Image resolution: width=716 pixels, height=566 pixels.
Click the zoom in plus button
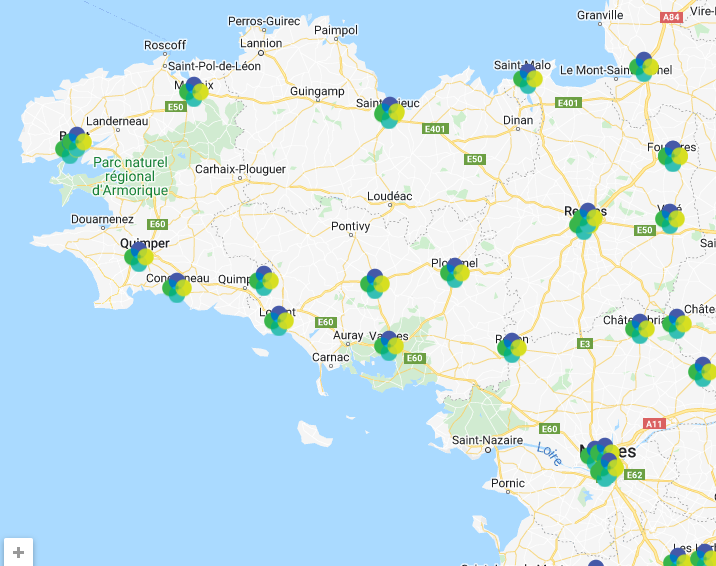pos(18,553)
